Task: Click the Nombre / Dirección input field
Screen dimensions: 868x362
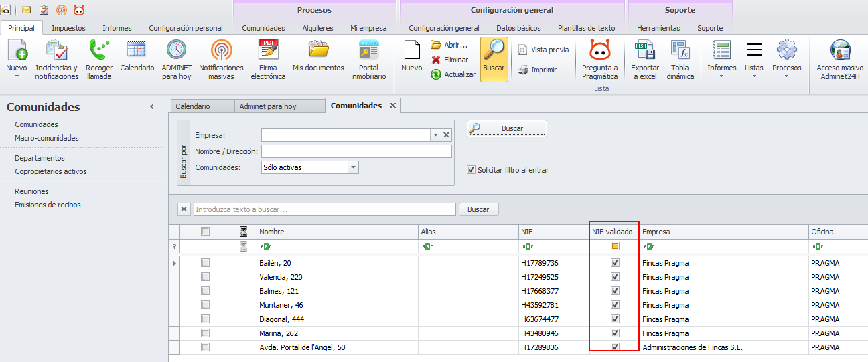Action: click(x=356, y=151)
